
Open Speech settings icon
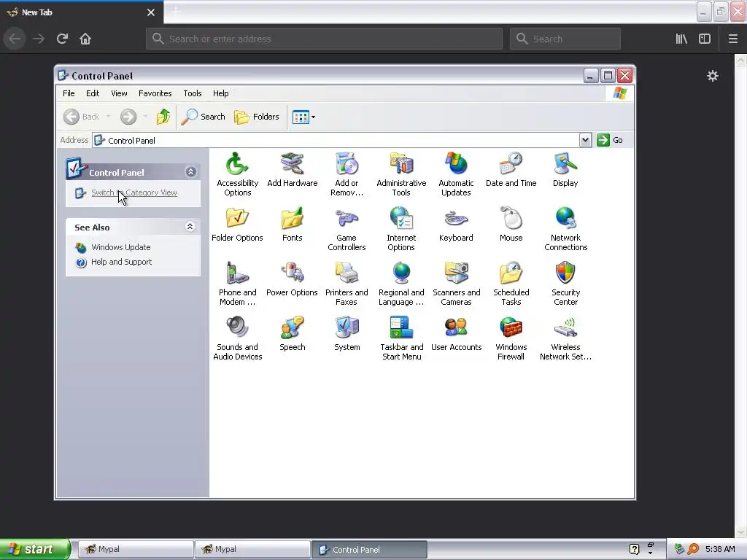click(292, 334)
